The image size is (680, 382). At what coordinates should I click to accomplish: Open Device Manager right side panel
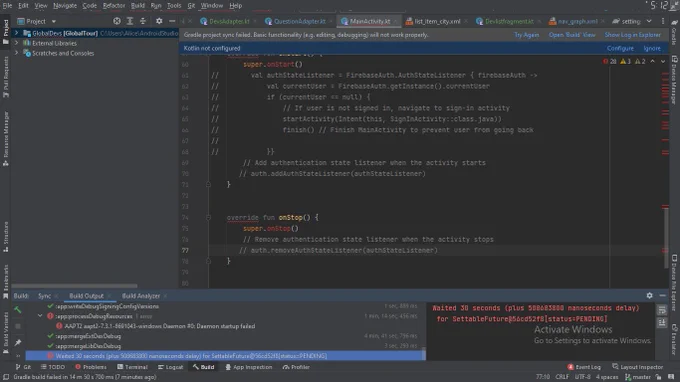click(x=674, y=80)
